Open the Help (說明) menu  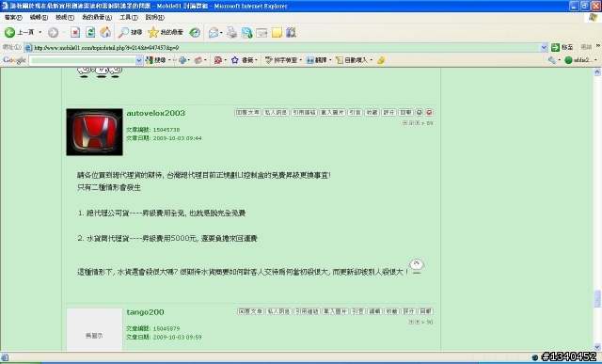[x=154, y=17]
